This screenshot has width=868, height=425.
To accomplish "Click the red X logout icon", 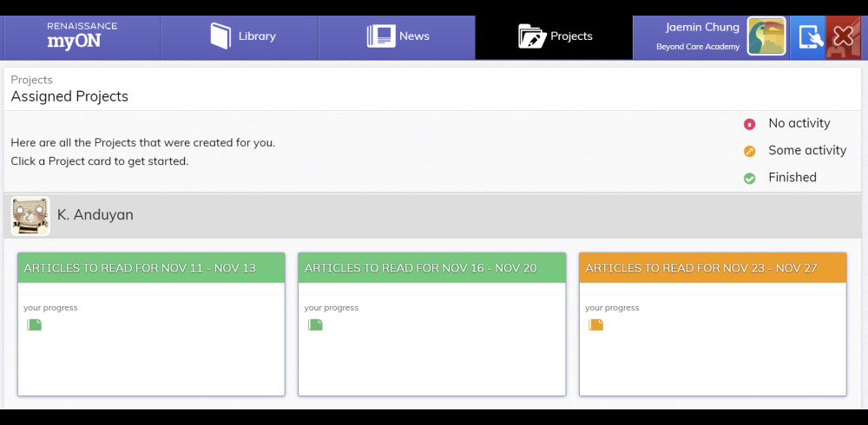I will [x=843, y=37].
